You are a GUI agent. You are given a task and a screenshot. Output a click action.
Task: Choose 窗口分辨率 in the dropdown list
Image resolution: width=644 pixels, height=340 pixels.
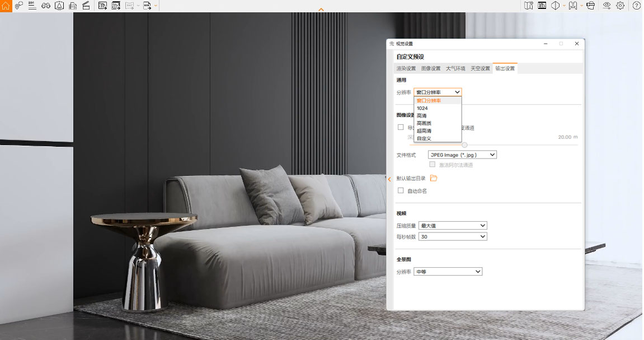(438, 100)
